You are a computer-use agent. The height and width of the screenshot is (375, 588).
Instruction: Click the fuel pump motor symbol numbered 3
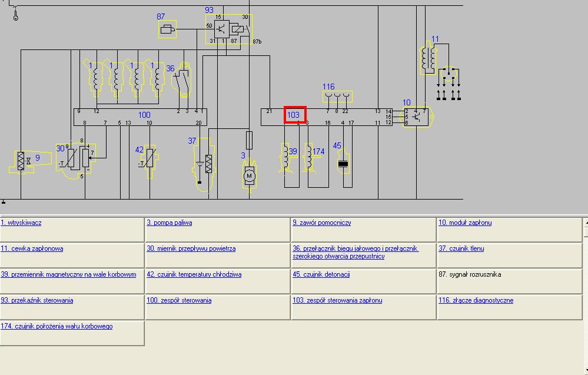[249, 175]
